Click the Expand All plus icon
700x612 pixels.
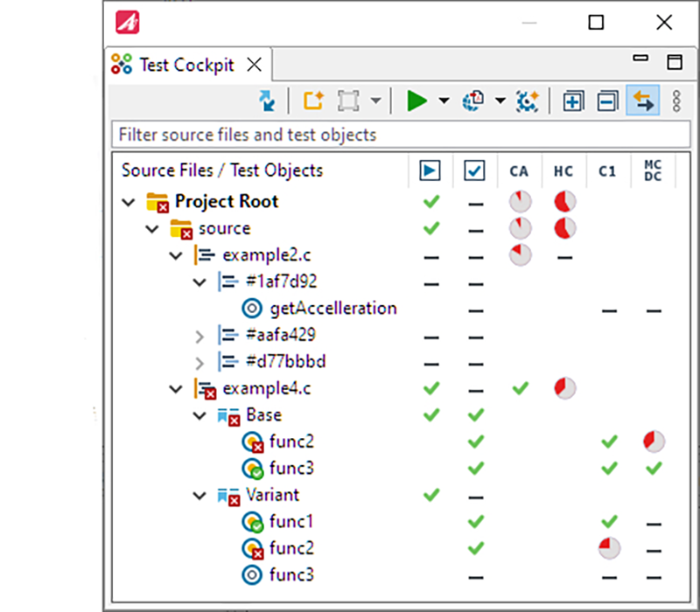573,101
